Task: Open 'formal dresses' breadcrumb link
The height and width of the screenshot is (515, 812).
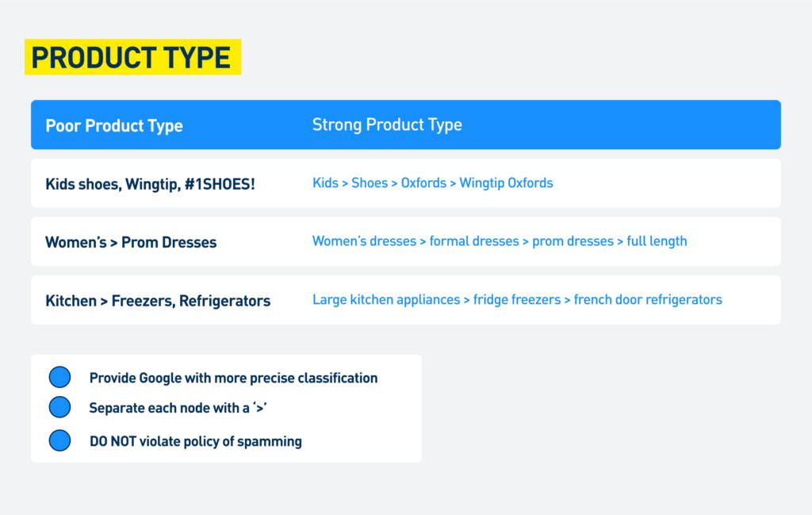Action: [474, 241]
